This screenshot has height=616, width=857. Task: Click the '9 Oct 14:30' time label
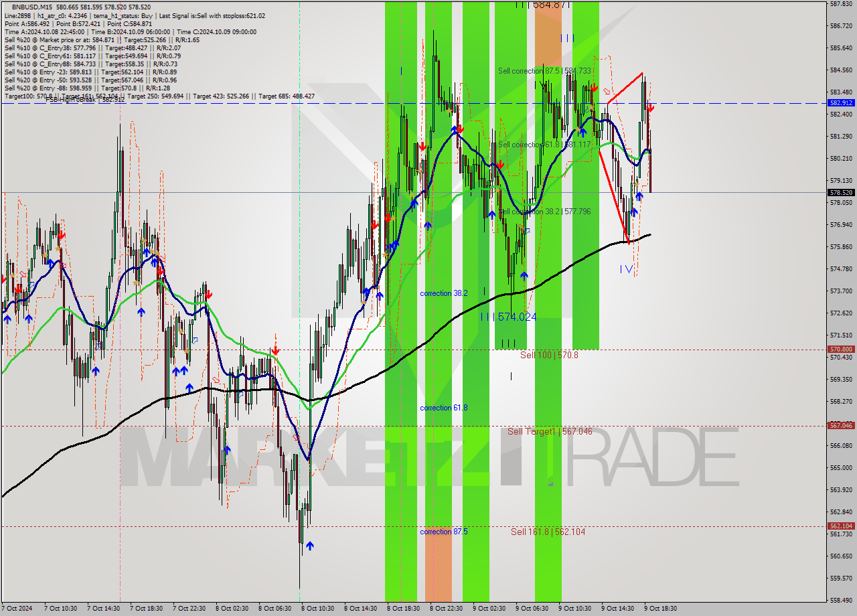pyautogui.click(x=617, y=609)
